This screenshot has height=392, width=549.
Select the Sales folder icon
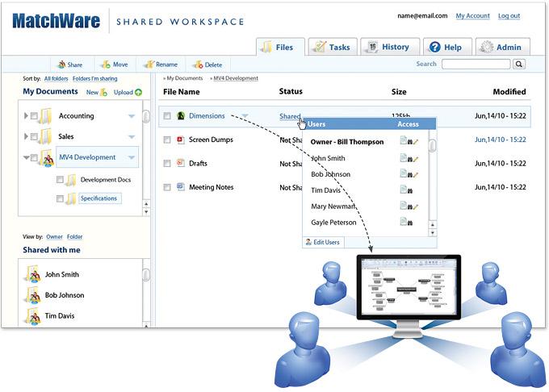(46, 136)
